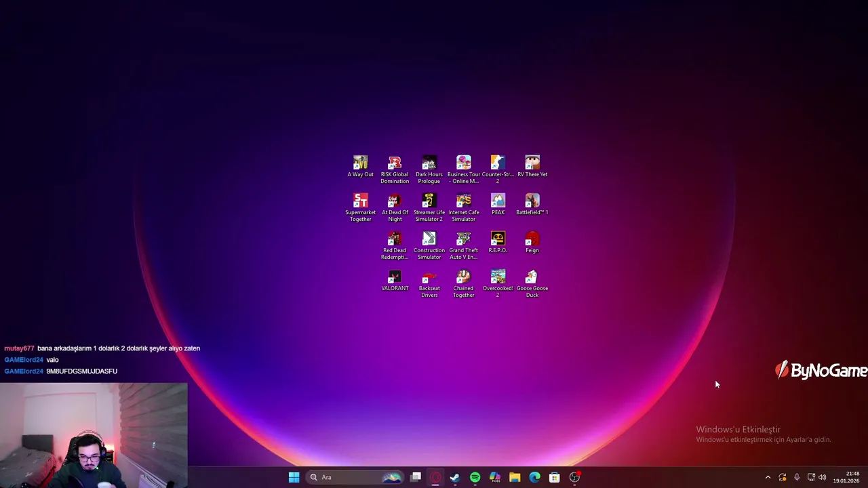Open network settings tray icon

click(x=811, y=477)
